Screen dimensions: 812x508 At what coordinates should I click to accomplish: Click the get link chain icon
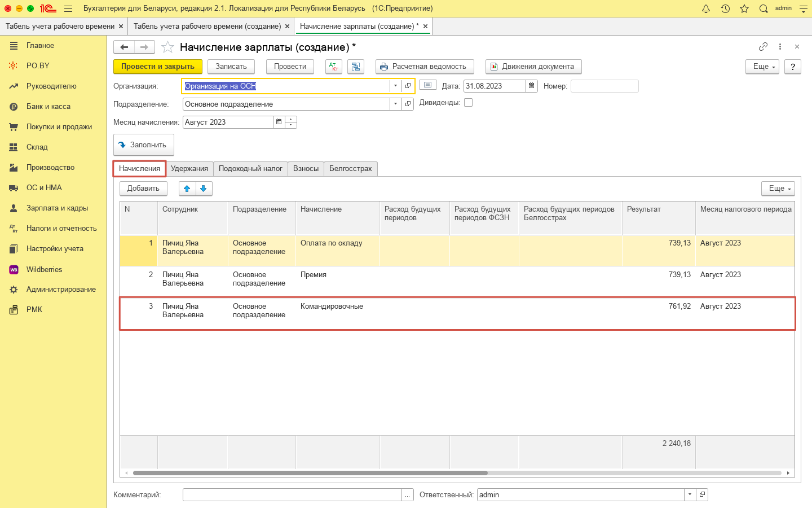[763, 47]
